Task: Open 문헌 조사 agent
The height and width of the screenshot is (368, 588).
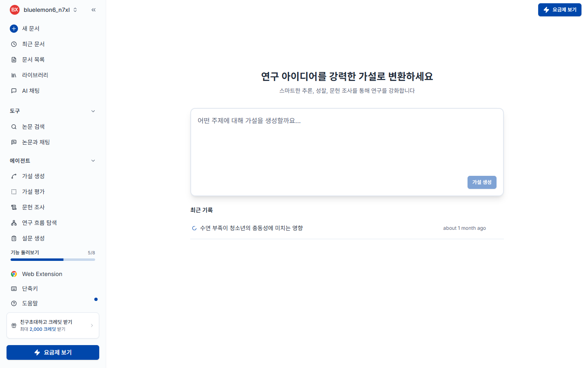Action: tap(53, 207)
